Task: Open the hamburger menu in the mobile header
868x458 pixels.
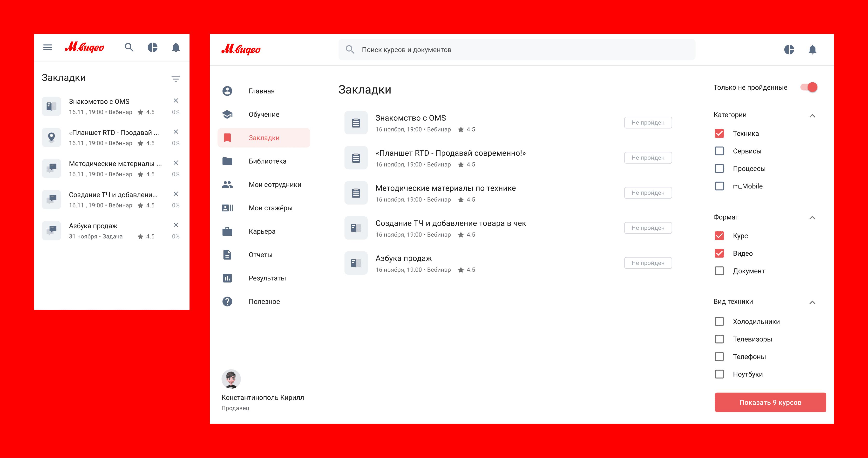Action: pos(47,47)
